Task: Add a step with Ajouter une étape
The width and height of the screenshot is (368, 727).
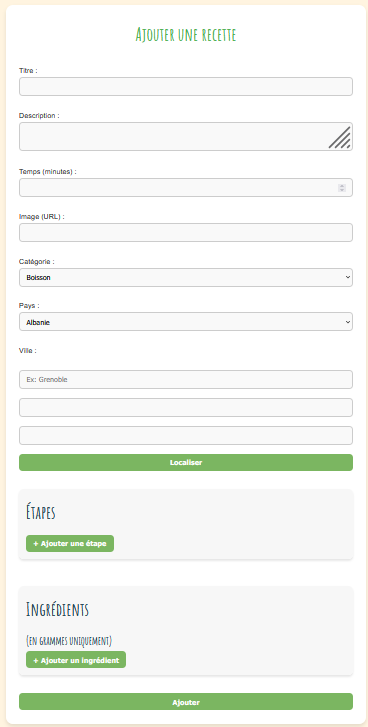Action: point(70,543)
